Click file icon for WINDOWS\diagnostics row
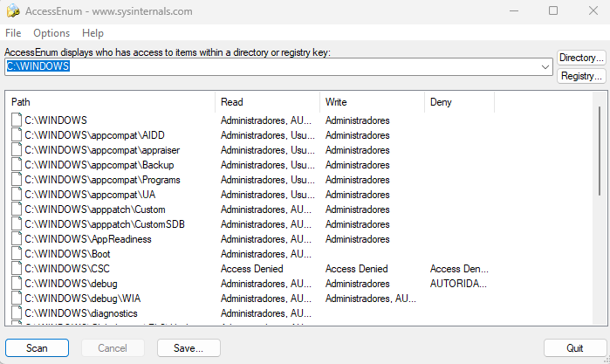 pos(17,312)
